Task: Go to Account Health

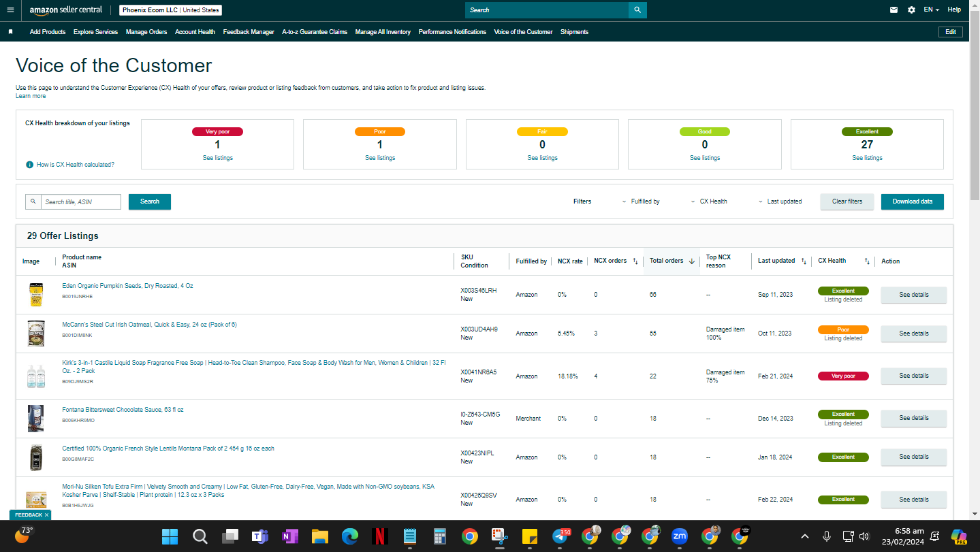Action: click(195, 32)
